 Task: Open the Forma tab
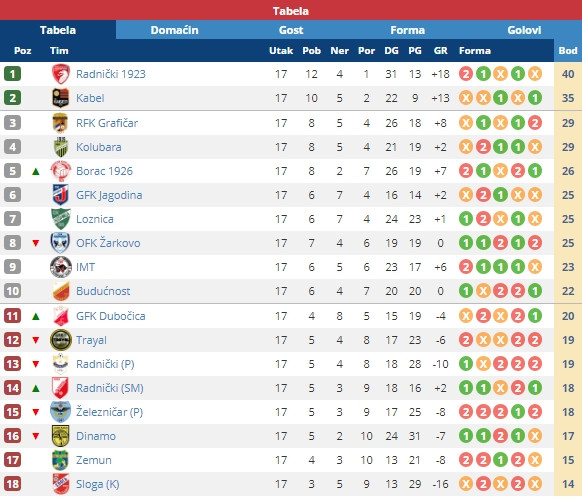click(x=408, y=30)
